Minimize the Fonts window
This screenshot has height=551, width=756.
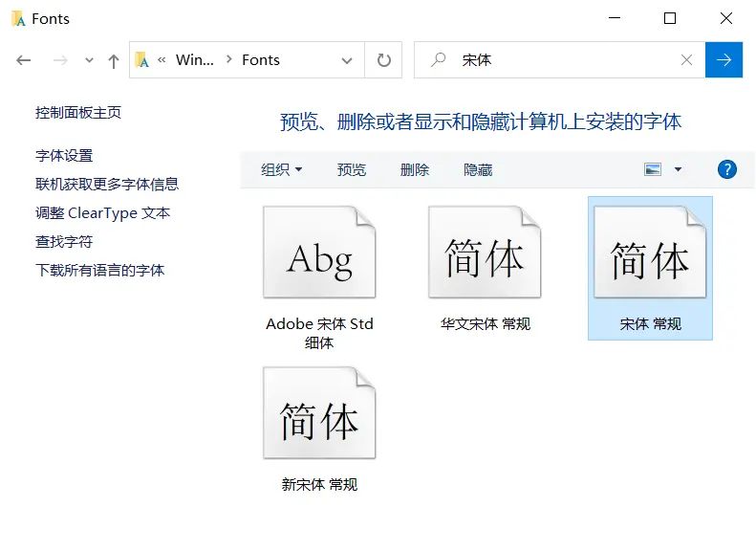(x=615, y=18)
